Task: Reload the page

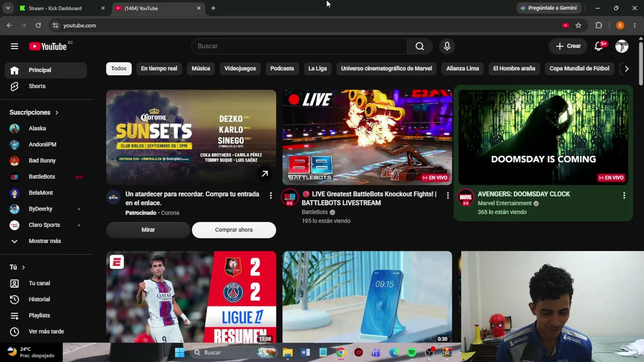Action: [x=38, y=25]
